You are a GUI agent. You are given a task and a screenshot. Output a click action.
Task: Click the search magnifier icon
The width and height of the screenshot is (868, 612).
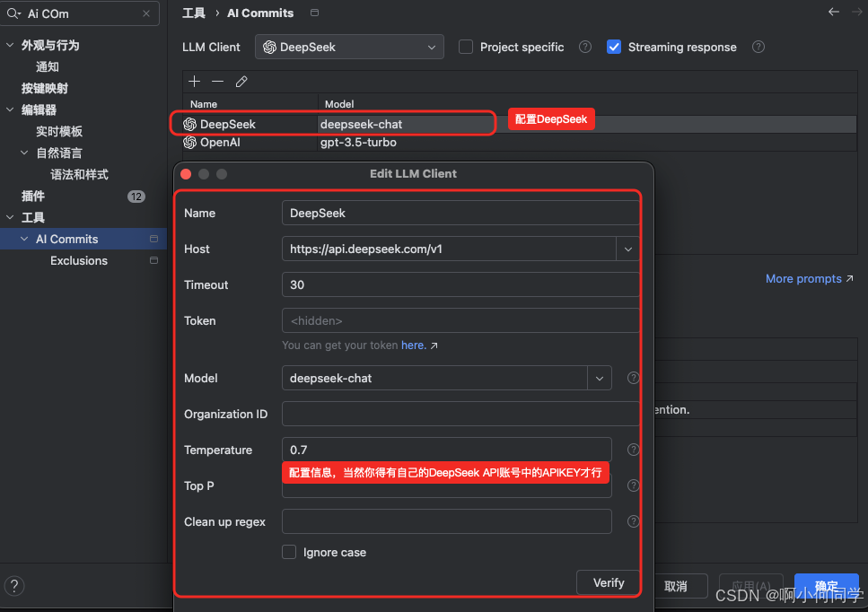click(x=13, y=13)
